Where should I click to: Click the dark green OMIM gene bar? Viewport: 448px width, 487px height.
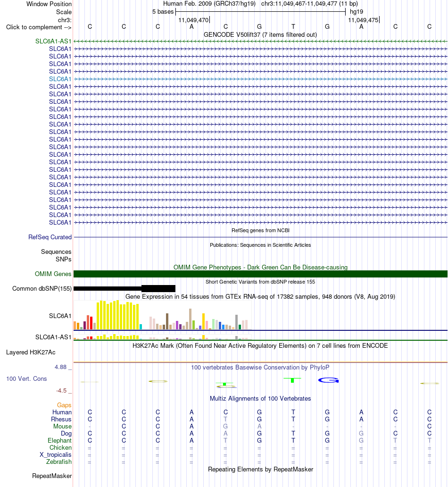point(260,274)
